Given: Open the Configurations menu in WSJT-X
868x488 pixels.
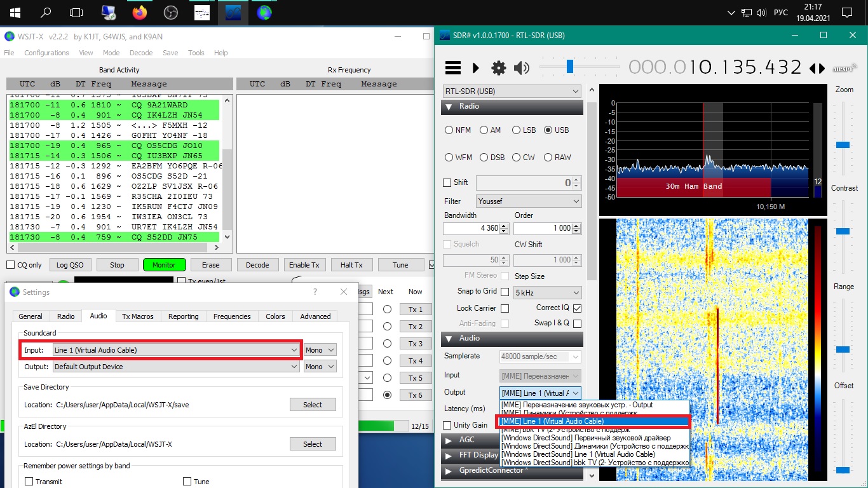Looking at the screenshot, I should click(x=46, y=53).
